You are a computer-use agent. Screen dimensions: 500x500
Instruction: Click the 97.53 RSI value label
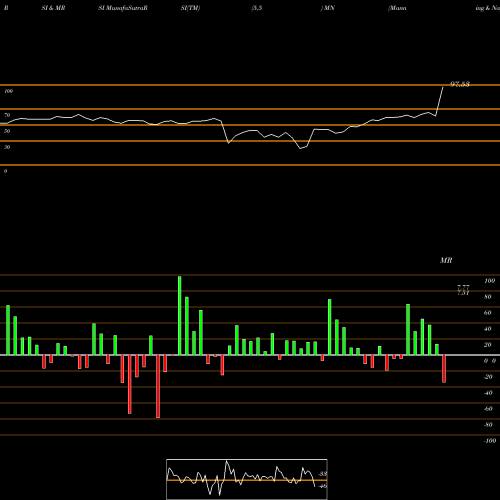(x=460, y=84)
